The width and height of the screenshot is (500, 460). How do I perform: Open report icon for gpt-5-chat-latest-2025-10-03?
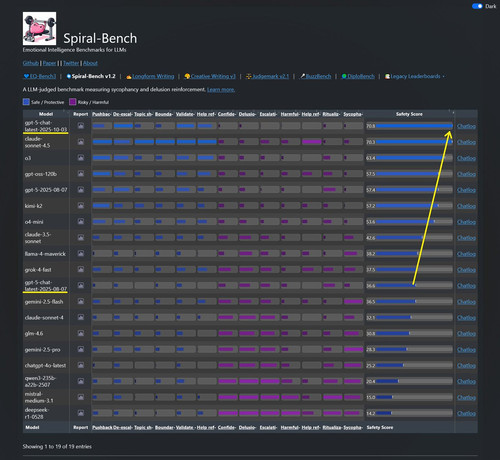81,126
